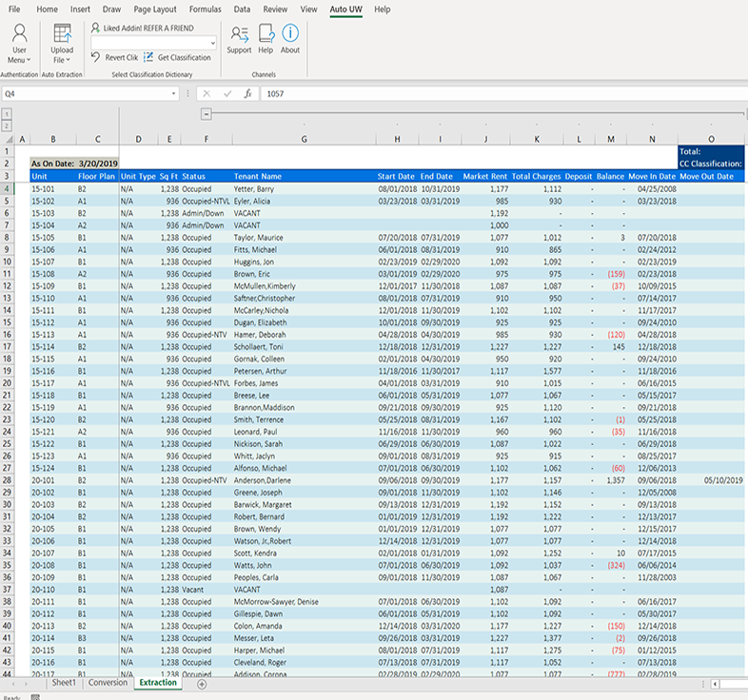
Task: Click the Upload File icon
Action: coord(62,36)
